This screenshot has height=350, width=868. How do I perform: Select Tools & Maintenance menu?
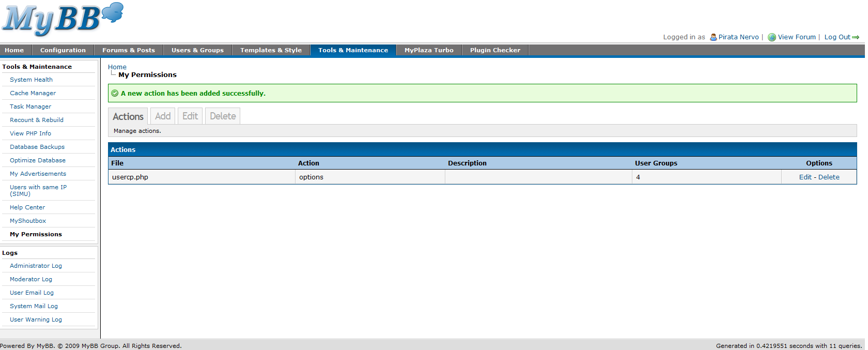point(353,50)
